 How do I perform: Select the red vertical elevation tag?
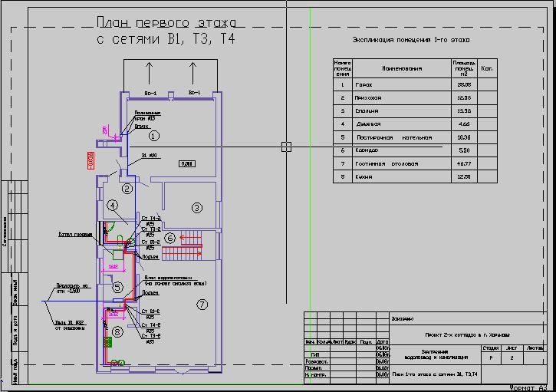pyautogui.click(x=89, y=160)
